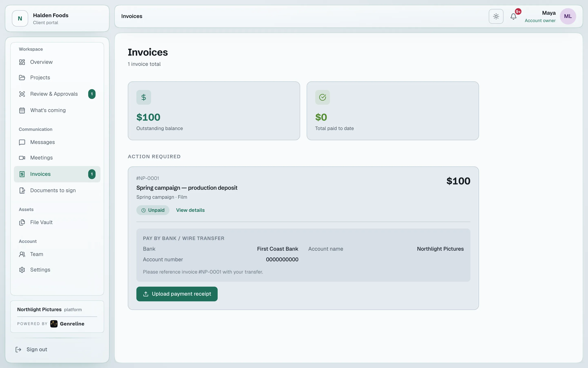588x368 pixels.
Task: Open the Overview menu item
Action: coord(57,62)
